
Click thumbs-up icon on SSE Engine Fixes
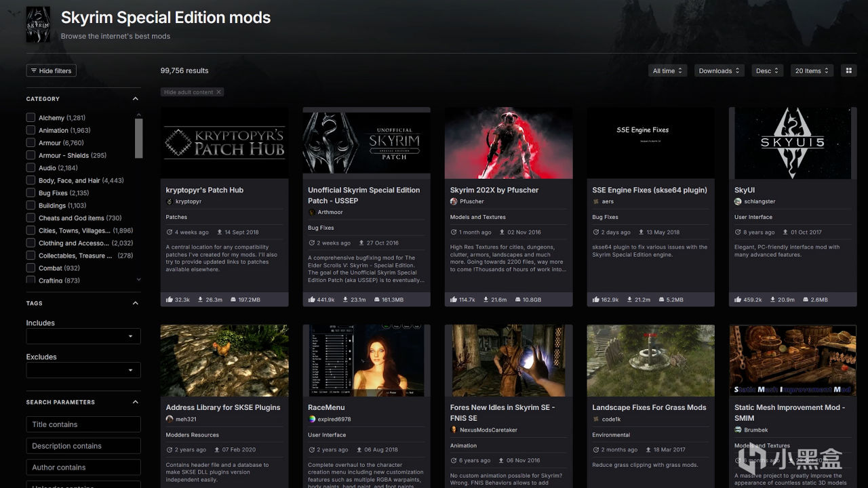[x=596, y=299]
